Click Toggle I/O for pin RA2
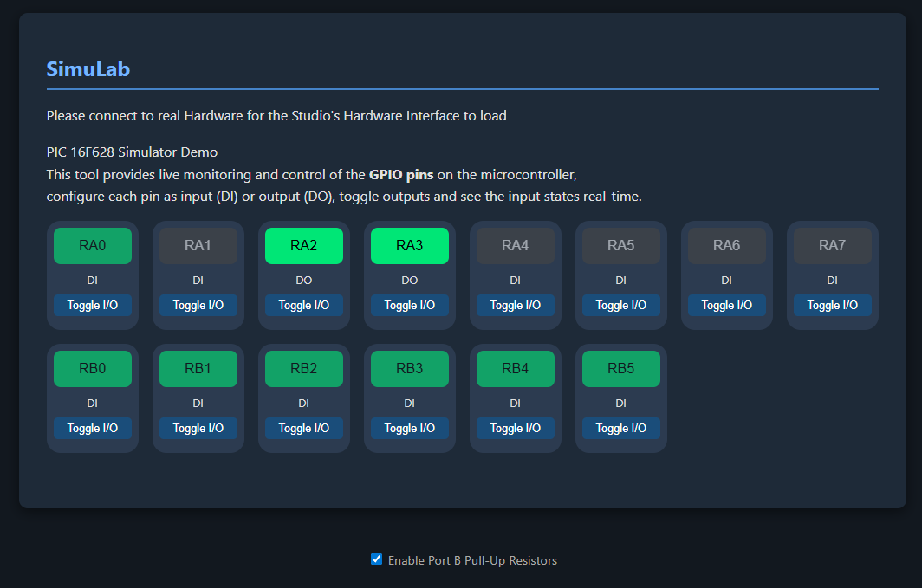The image size is (922, 588). (304, 305)
